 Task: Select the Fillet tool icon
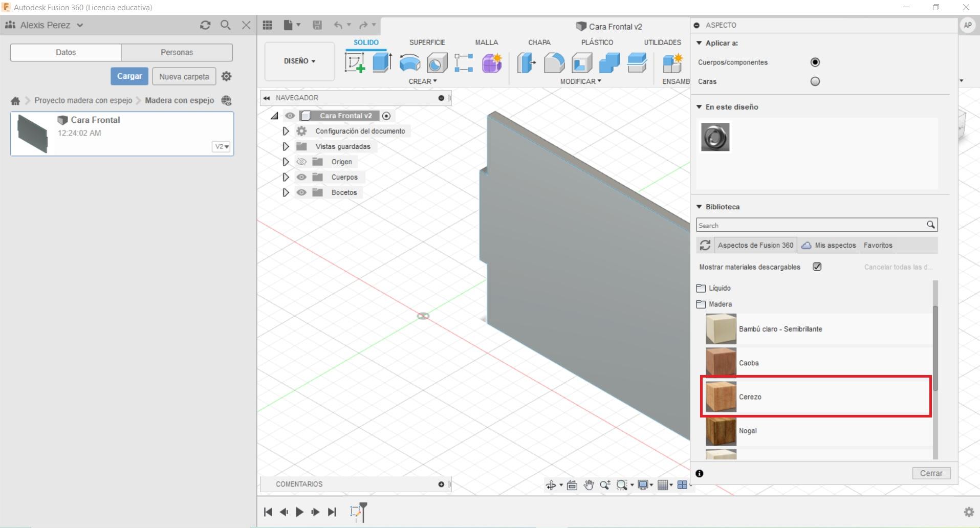tap(554, 63)
